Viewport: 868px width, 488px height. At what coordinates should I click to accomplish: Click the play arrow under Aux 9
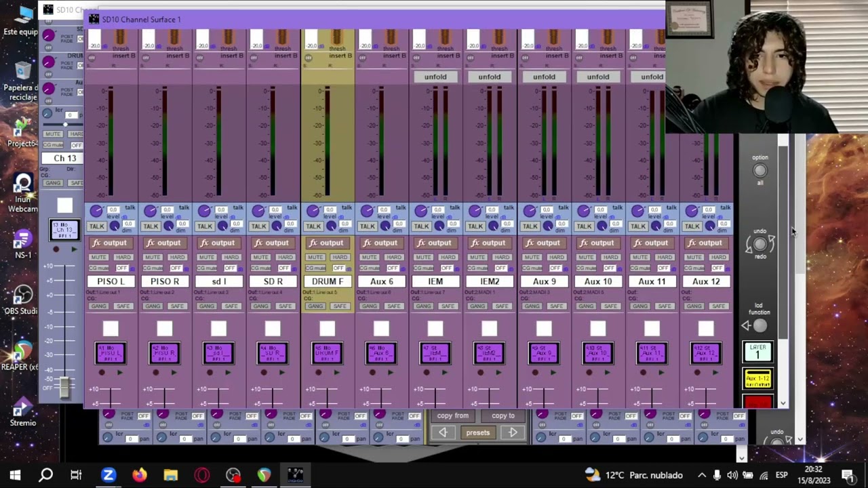click(553, 373)
